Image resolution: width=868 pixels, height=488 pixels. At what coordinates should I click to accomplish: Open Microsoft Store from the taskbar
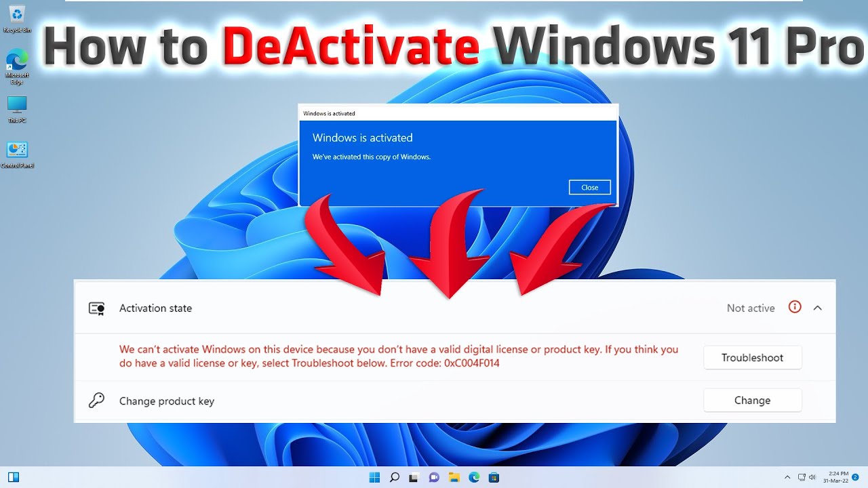point(494,477)
